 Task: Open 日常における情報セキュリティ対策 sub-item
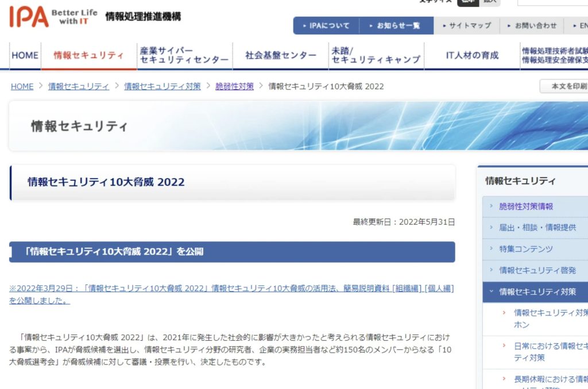pyautogui.click(x=551, y=352)
